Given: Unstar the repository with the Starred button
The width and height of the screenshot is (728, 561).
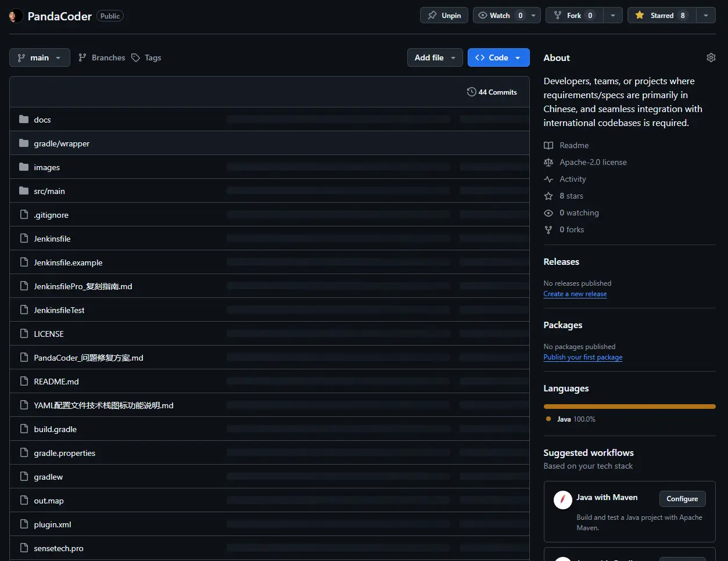Looking at the screenshot, I should tap(662, 15).
